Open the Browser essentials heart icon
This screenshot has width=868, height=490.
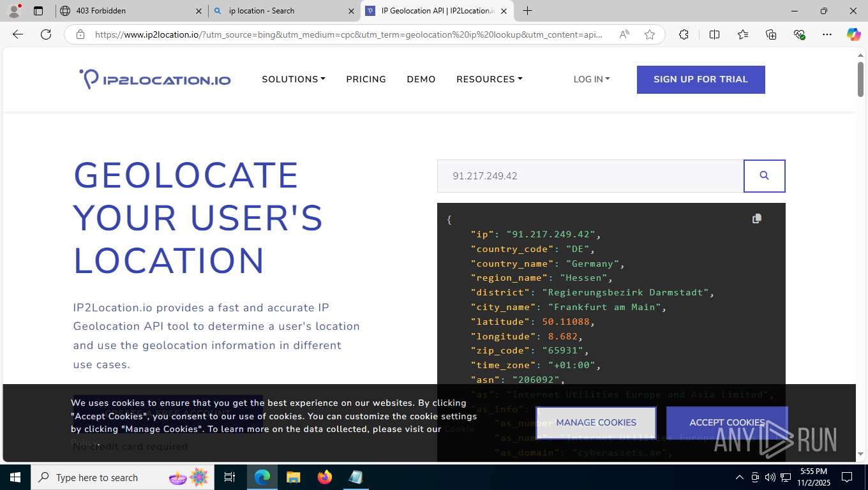[x=799, y=34]
